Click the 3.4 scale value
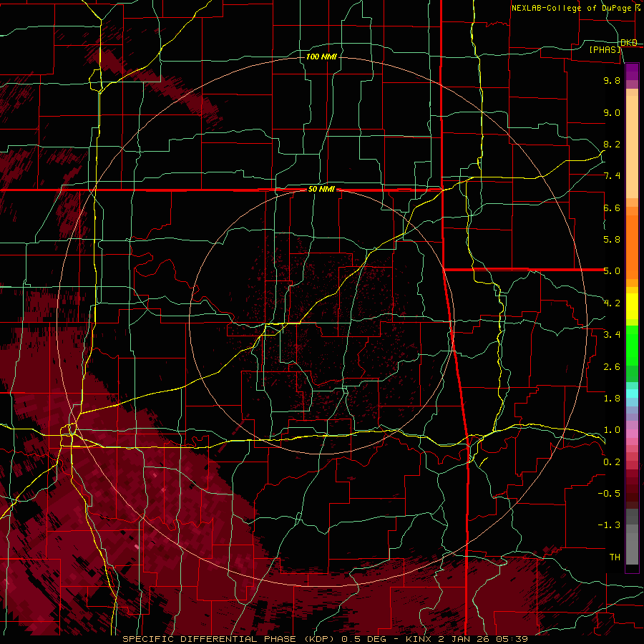This screenshot has width=644, height=644. click(x=612, y=335)
